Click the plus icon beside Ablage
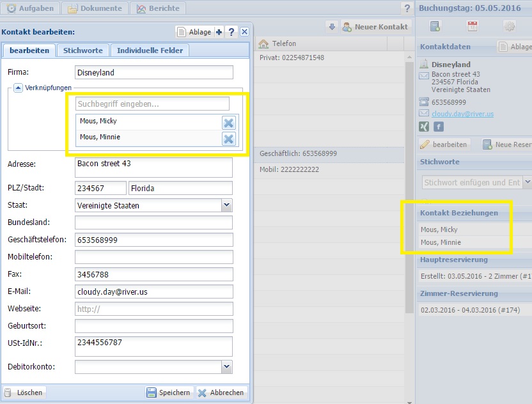The width and height of the screenshot is (532, 404). tap(219, 32)
